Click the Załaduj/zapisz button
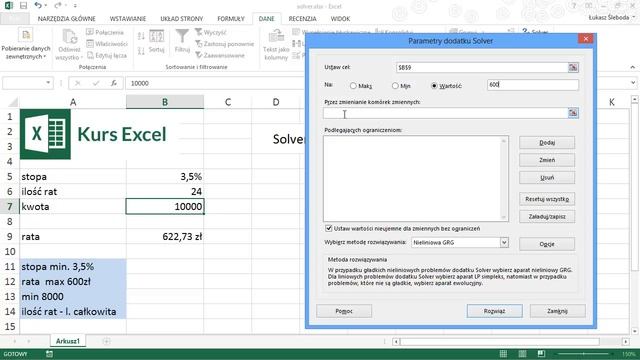 point(547,217)
